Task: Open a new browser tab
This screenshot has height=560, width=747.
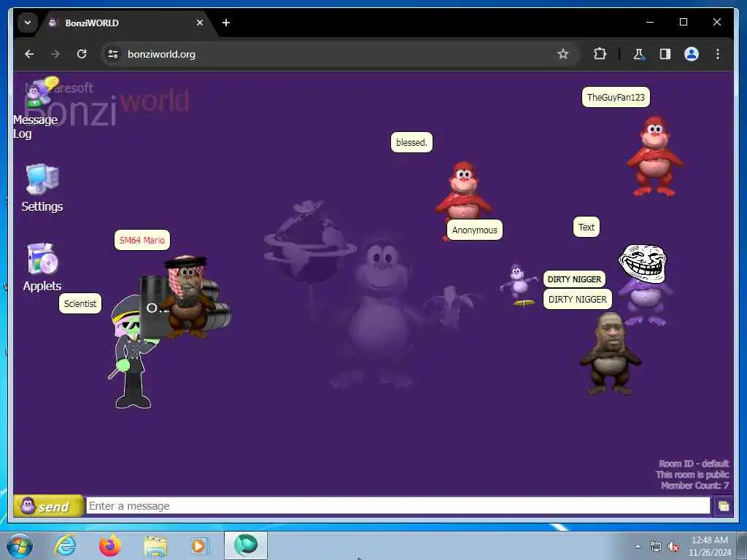Action: pyautogui.click(x=226, y=23)
